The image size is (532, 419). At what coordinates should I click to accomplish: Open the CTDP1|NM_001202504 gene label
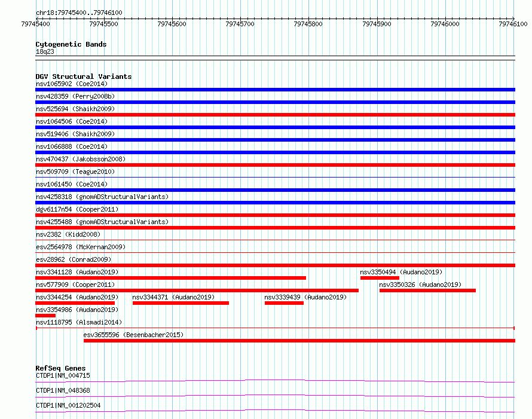[68, 405]
